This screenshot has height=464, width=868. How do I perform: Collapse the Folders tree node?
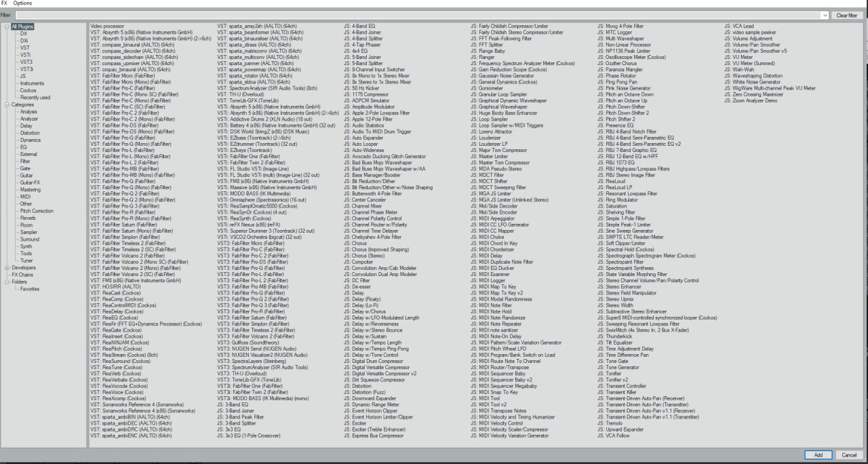[x=6, y=282]
